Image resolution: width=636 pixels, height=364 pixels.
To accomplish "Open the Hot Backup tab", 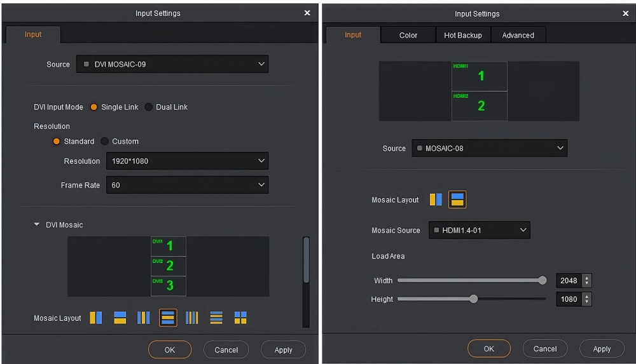I will (463, 36).
